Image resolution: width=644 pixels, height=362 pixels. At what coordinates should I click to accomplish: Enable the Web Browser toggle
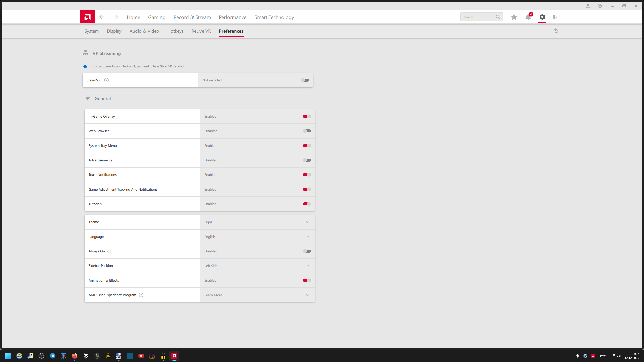[x=307, y=131]
